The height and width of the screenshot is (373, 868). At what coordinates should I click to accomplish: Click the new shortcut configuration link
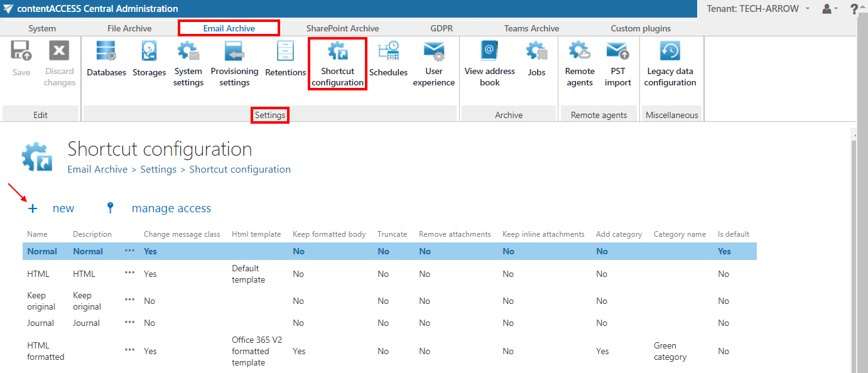pyautogui.click(x=63, y=208)
